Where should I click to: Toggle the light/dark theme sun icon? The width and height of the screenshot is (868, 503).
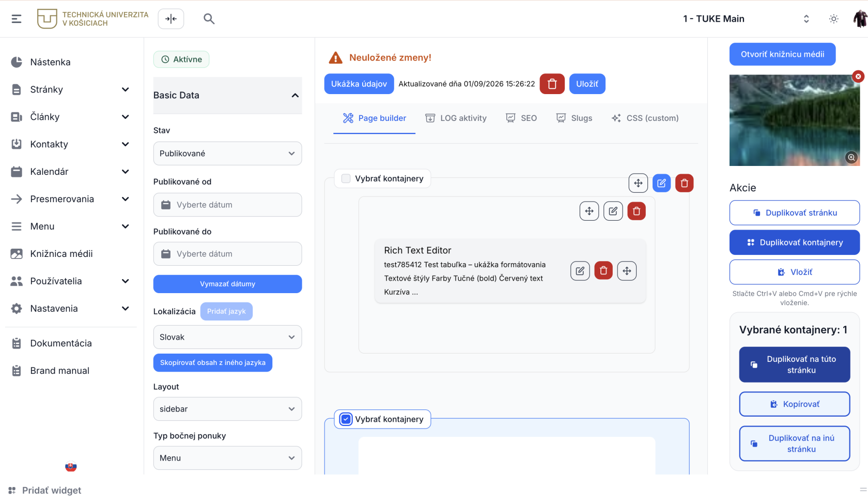click(833, 19)
